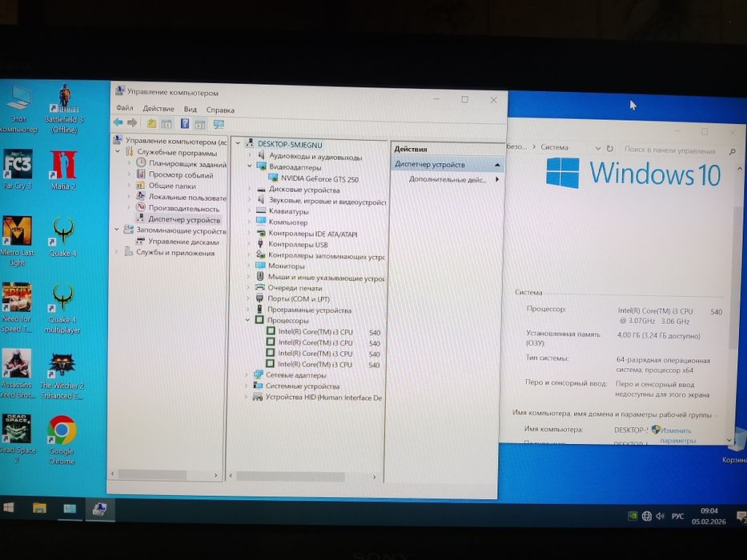This screenshot has width=747, height=560.
Task: Select Устройства HID category
Action: tap(324, 397)
